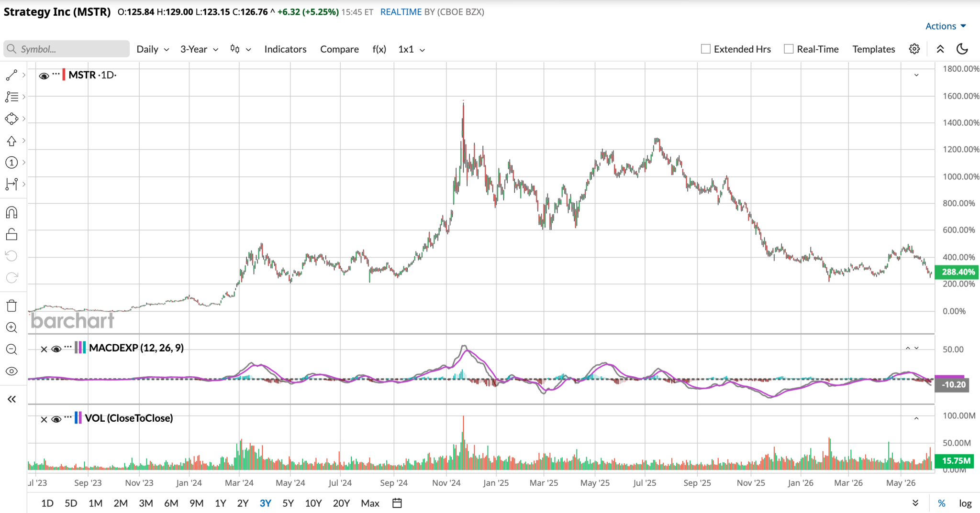Enable the Real-Time checkbox

click(789, 49)
